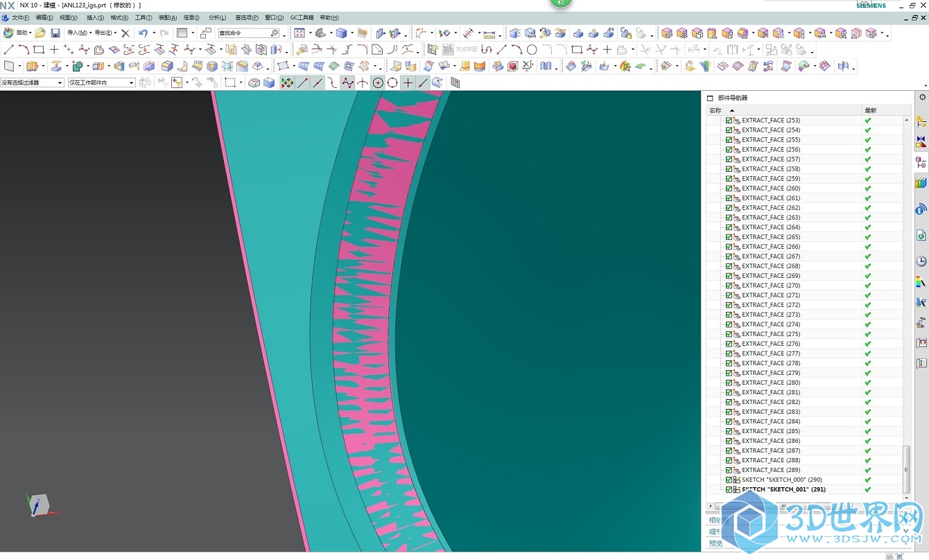Click the Undo arrow icon
This screenshot has height=560, width=929.
142,33
